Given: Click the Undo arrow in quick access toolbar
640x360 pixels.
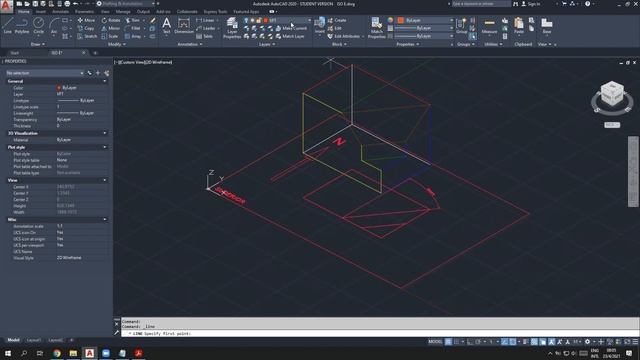Looking at the screenshot, I should (76, 4).
